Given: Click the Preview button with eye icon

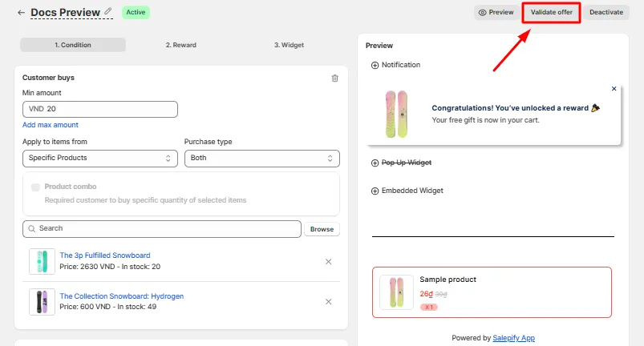Looking at the screenshot, I should 496,12.
